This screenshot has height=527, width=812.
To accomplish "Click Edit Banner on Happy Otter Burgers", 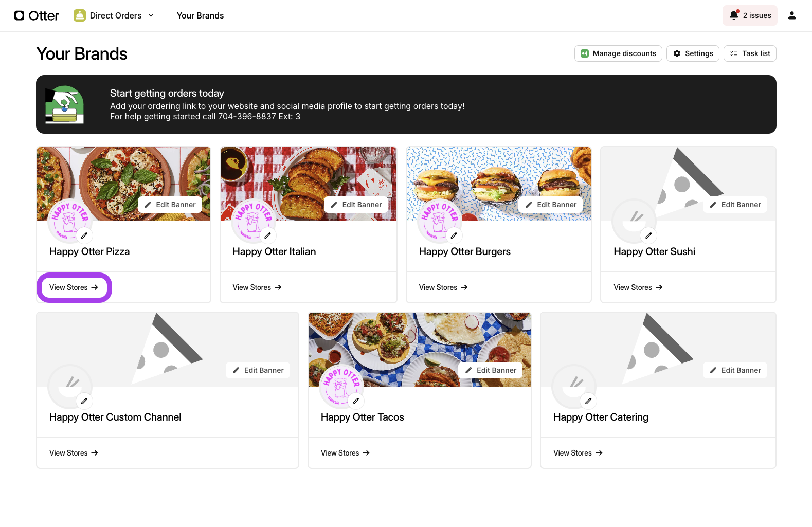I will (x=550, y=205).
